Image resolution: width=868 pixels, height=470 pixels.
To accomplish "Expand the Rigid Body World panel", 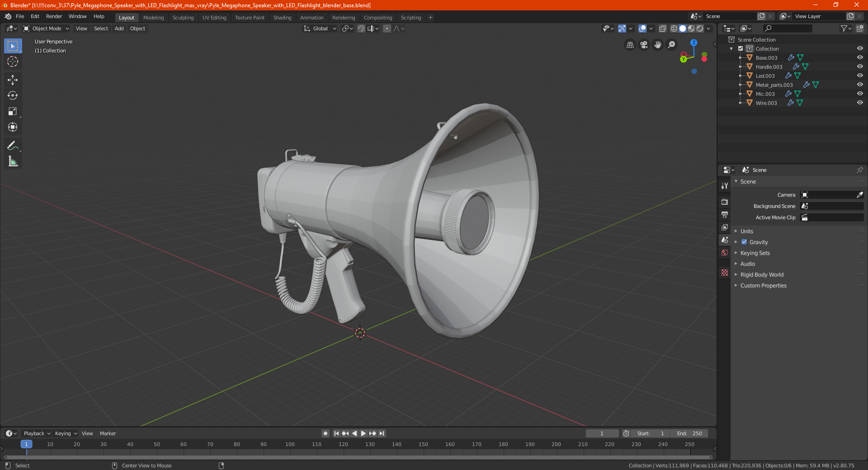I will [x=762, y=275].
